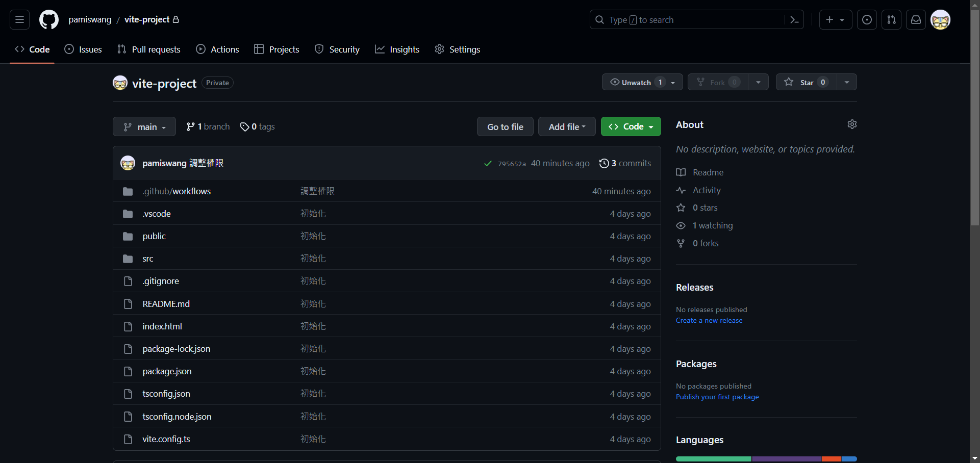The image size is (980, 463).
Task: Click the .vscode folder icon
Action: 128,214
